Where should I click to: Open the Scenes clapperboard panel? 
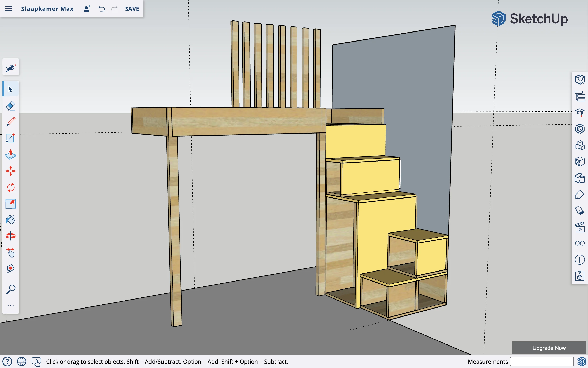coord(580,227)
